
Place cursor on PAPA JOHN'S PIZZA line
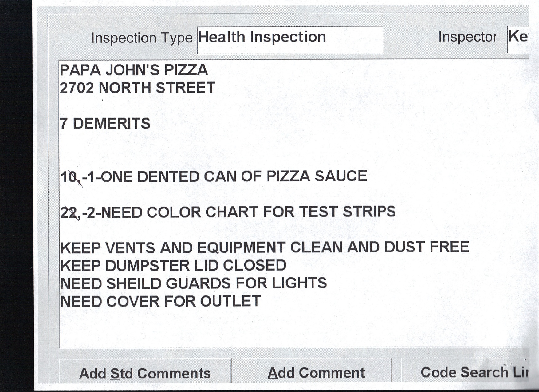pyautogui.click(x=134, y=70)
